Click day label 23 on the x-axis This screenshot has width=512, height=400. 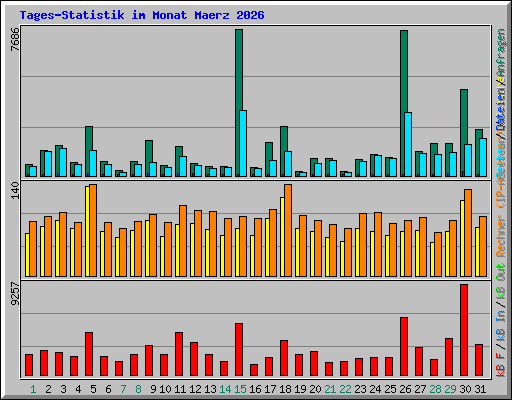[x=360, y=389]
